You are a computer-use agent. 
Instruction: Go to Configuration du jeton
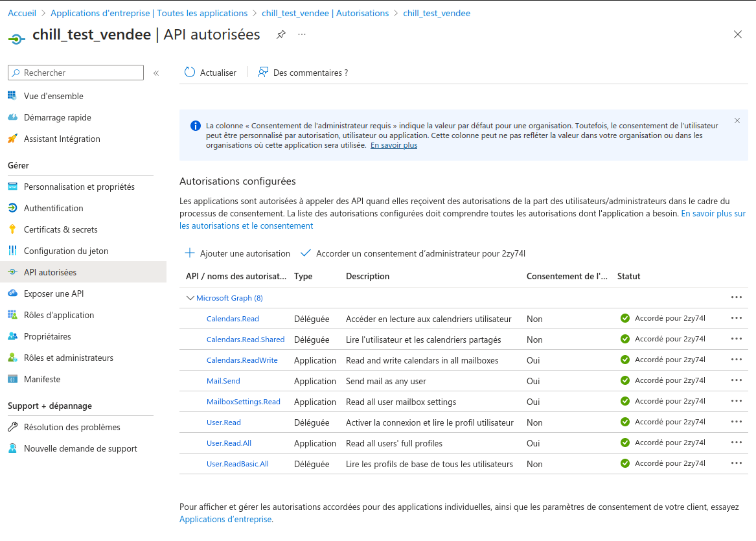pyautogui.click(x=65, y=251)
